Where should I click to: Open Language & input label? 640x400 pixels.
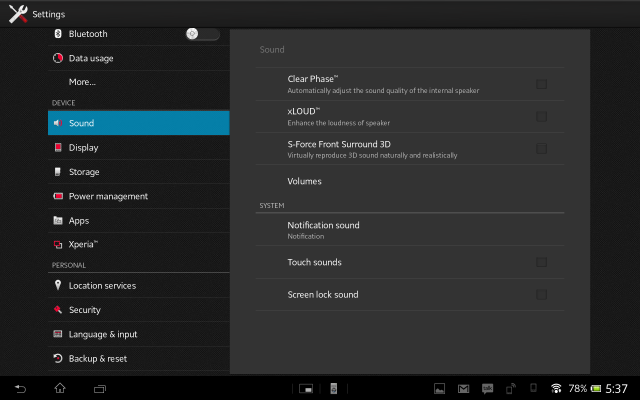(x=103, y=334)
